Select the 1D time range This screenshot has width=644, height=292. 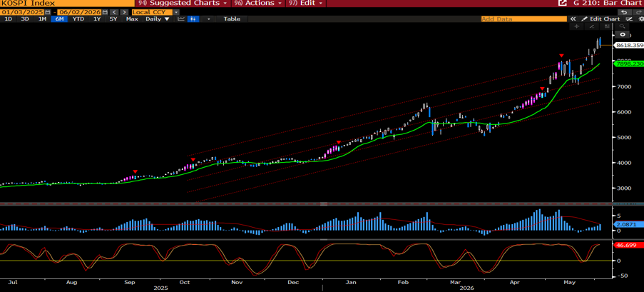[9, 19]
